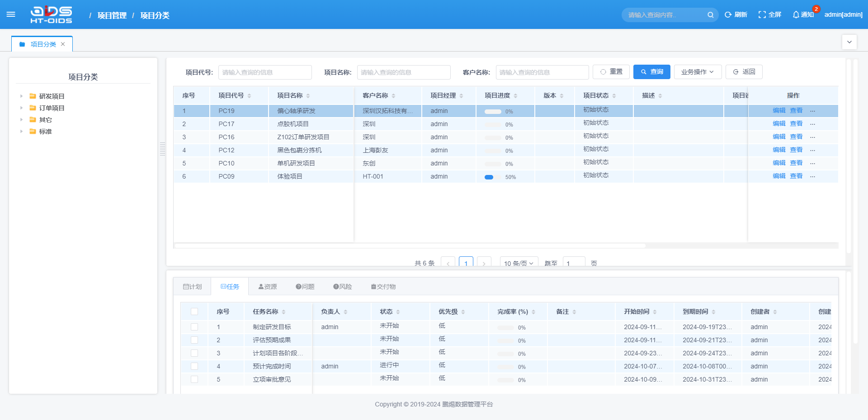Click the 研发项目 folder icon

point(33,96)
